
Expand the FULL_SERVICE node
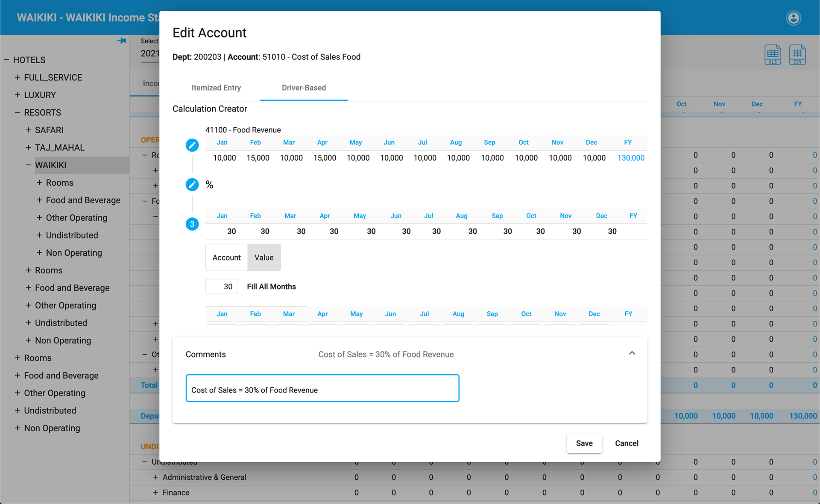tap(18, 77)
